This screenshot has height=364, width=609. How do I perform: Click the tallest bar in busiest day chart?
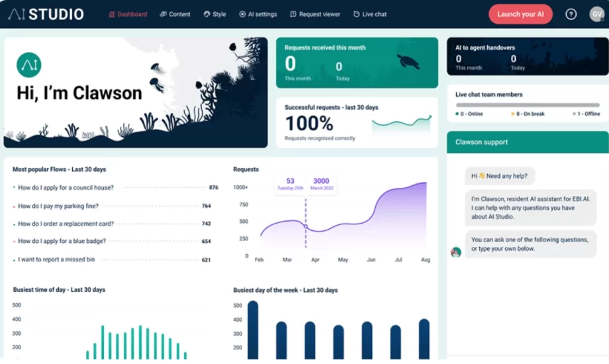(253, 330)
